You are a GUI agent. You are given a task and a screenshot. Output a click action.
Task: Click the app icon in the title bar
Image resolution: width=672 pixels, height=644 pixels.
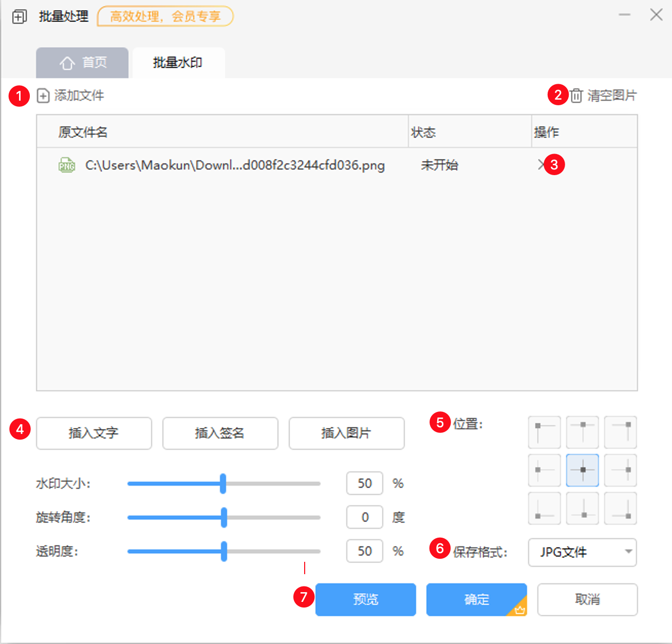tap(18, 16)
